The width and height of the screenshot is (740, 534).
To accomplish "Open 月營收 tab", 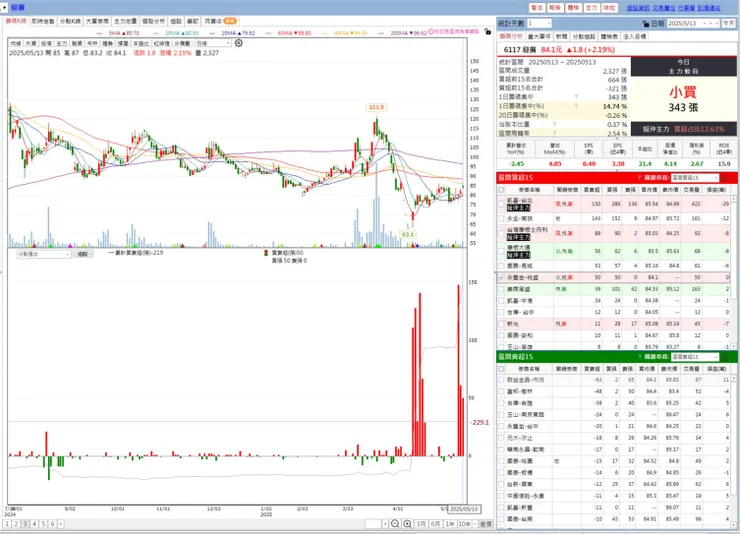I will [x=220, y=21].
